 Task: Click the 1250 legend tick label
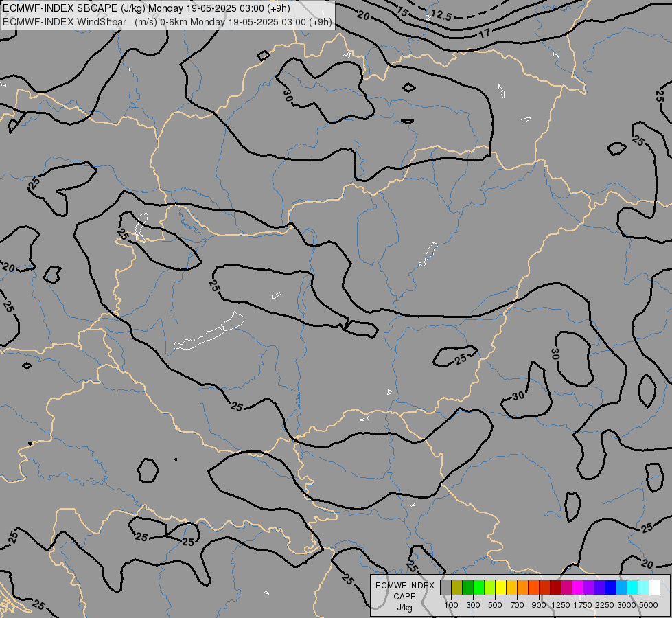coord(561,605)
